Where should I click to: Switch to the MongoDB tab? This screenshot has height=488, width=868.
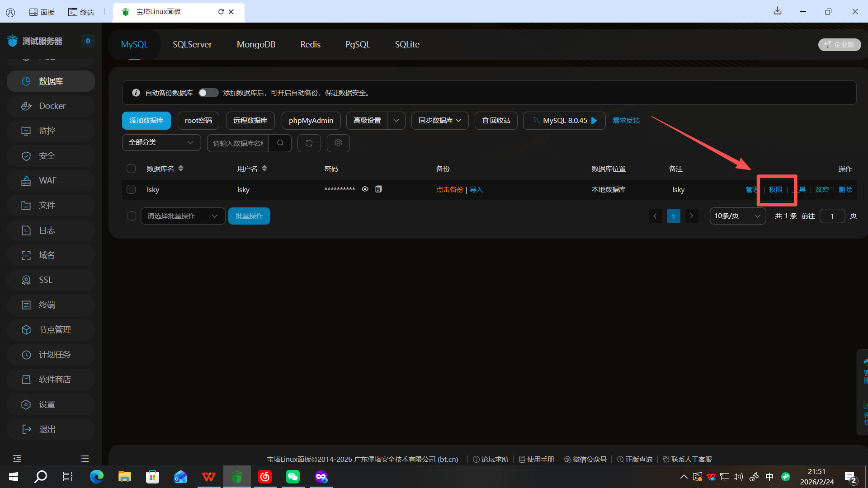(256, 44)
